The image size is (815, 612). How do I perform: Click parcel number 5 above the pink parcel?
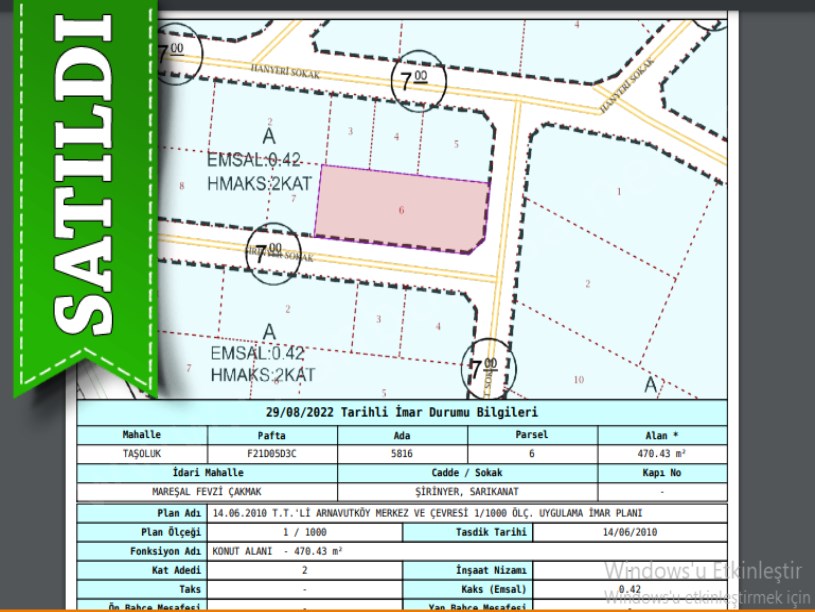[456, 144]
